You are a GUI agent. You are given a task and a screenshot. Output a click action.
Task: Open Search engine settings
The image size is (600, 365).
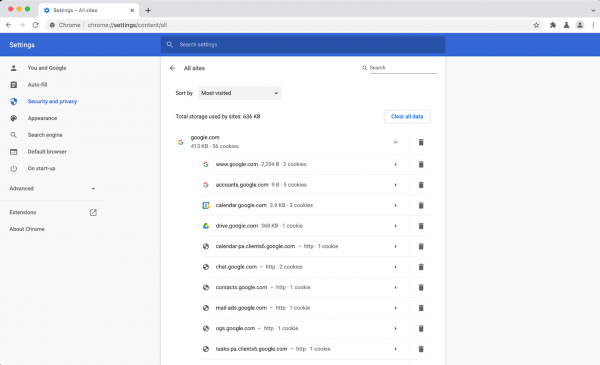pyautogui.click(x=45, y=135)
